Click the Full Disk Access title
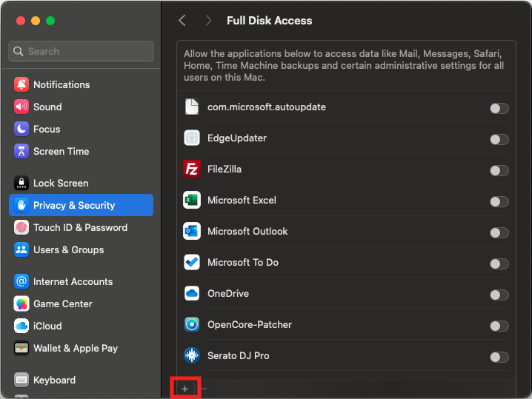 point(270,21)
